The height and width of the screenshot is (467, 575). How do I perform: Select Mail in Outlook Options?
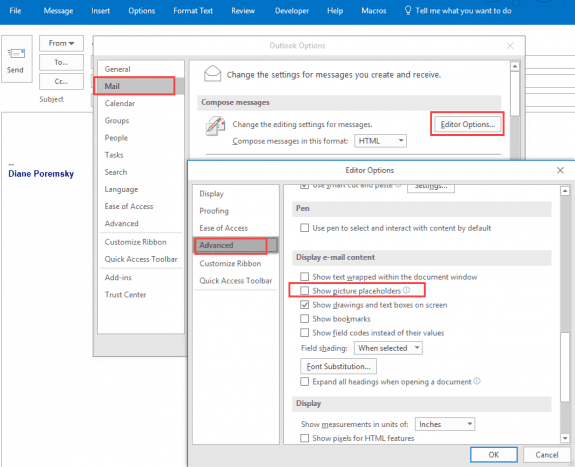click(141, 86)
